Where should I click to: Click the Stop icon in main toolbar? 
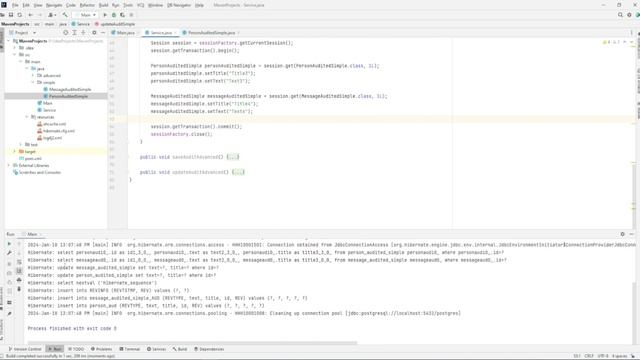point(131,15)
